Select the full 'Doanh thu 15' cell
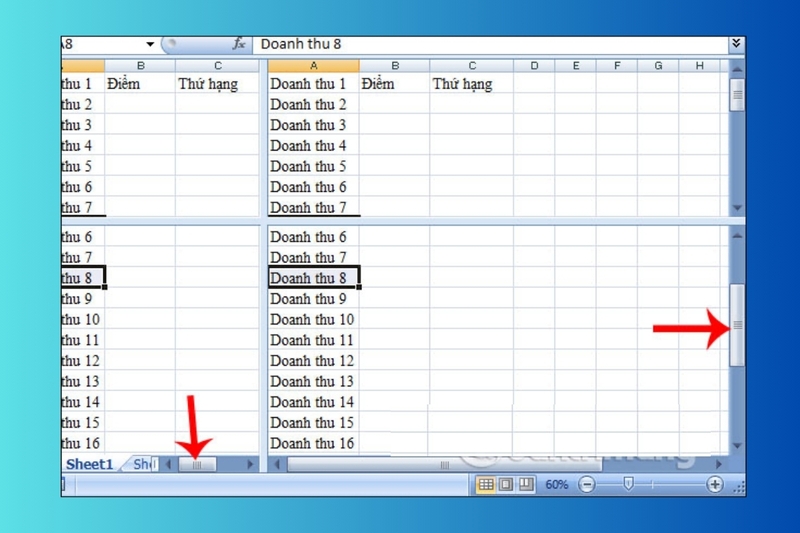 [313, 422]
